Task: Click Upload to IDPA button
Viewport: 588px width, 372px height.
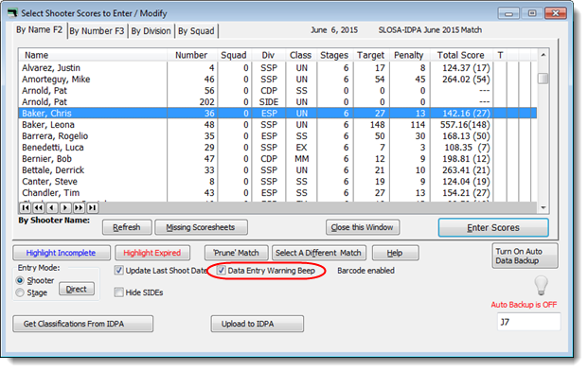Action: click(x=258, y=324)
